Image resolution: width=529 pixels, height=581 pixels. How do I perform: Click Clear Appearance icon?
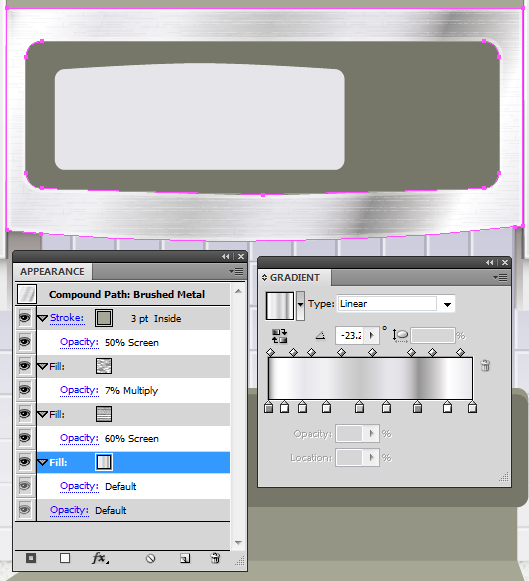click(x=150, y=558)
